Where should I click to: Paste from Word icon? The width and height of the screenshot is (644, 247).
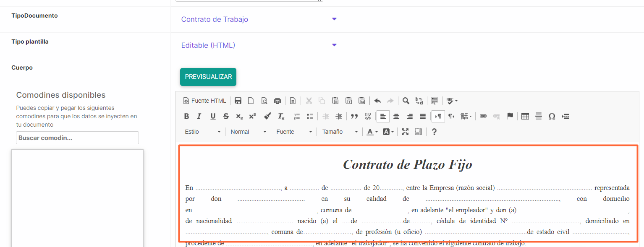(361, 101)
